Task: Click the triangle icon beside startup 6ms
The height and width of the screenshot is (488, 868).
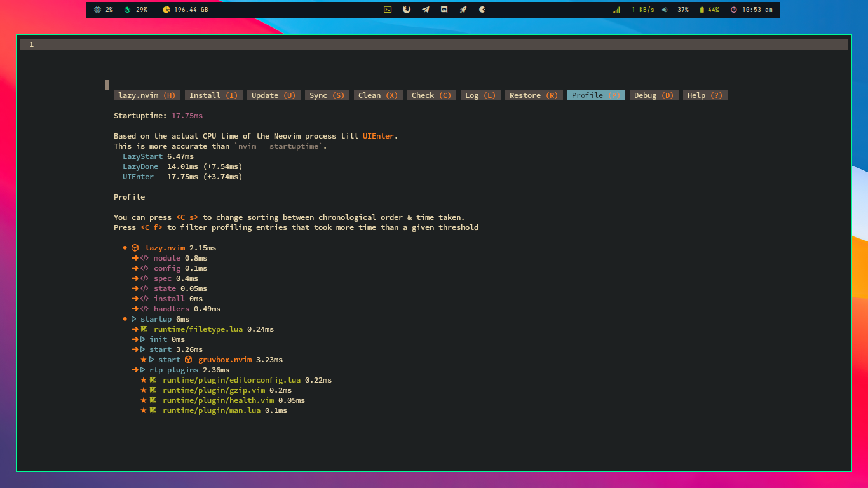Action: tap(134, 319)
